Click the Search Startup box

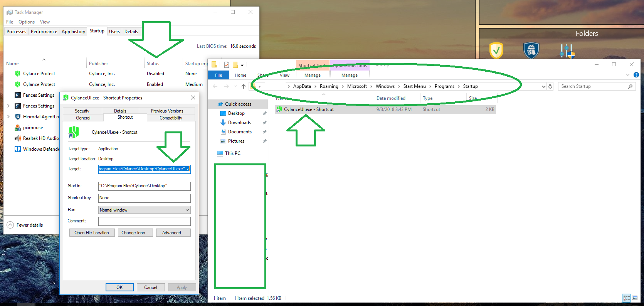point(597,86)
